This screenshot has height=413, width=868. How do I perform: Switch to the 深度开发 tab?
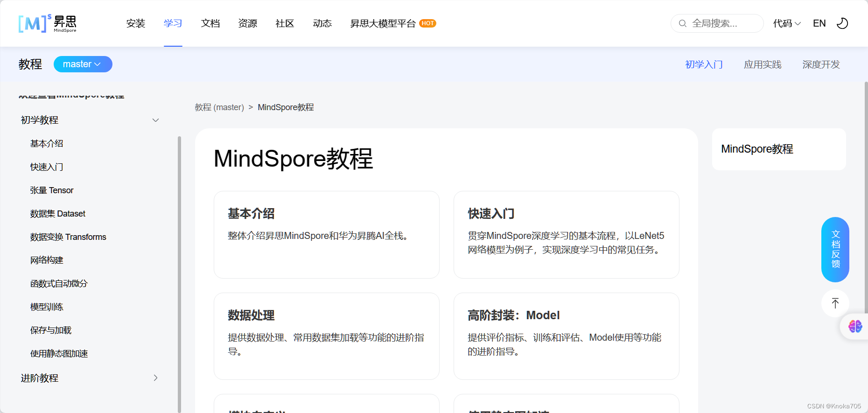821,64
